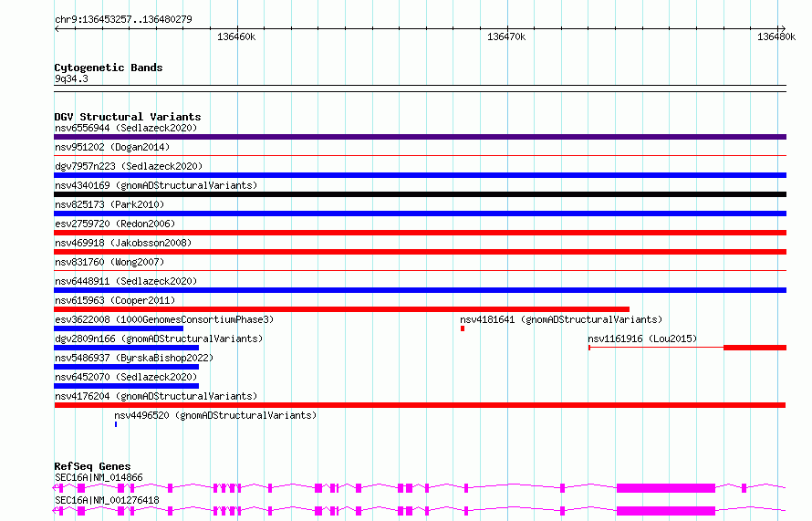Click the nsv615963 (Cooper2011) label
812x521 pixels.
(x=115, y=300)
